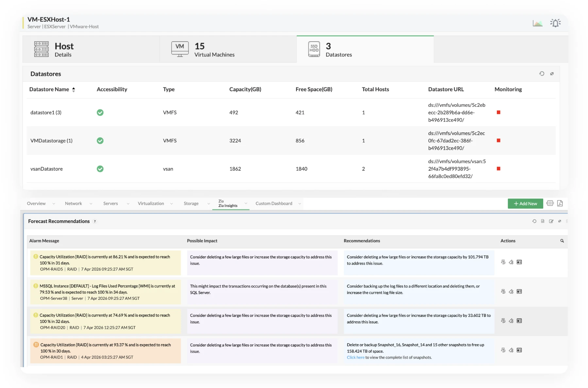Viewport: 588px width, 388px height.
Task: Open the Virtualization dashboard tab
Action: point(151,203)
